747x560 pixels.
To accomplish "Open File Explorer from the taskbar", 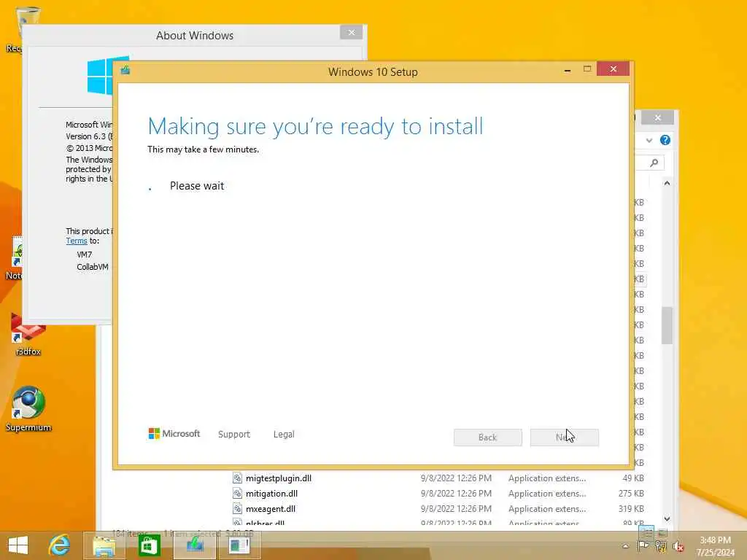I will point(104,545).
